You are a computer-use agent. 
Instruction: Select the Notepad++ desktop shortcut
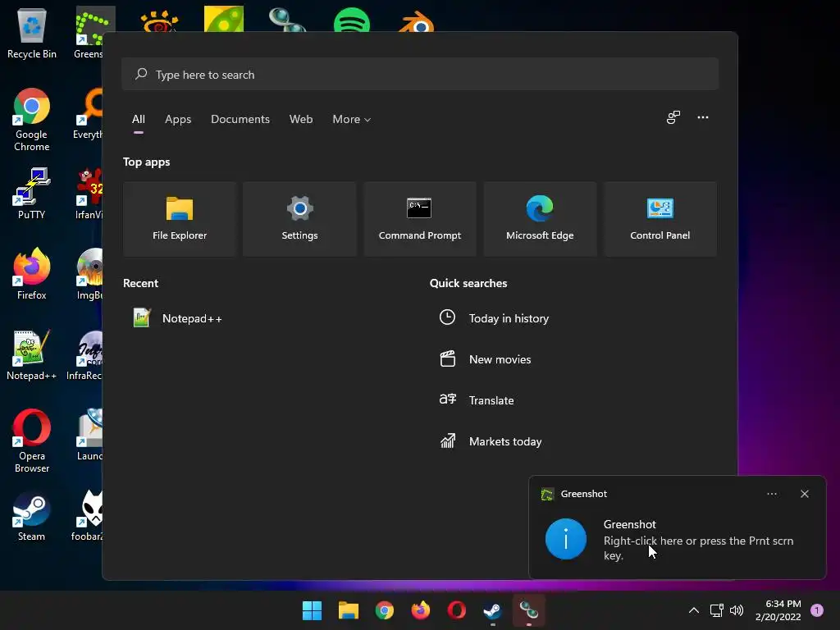(32, 355)
